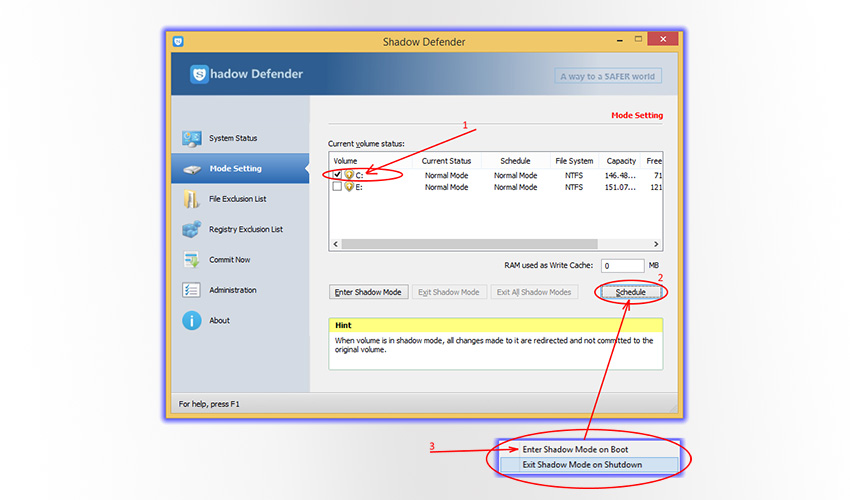Choose Exit Shadow Mode on Shutdown

pyautogui.click(x=589, y=465)
